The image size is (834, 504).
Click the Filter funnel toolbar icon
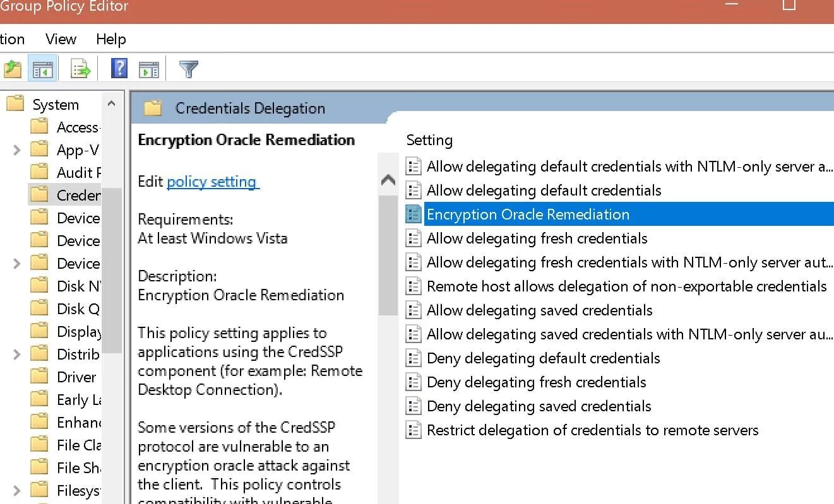(189, 69)
